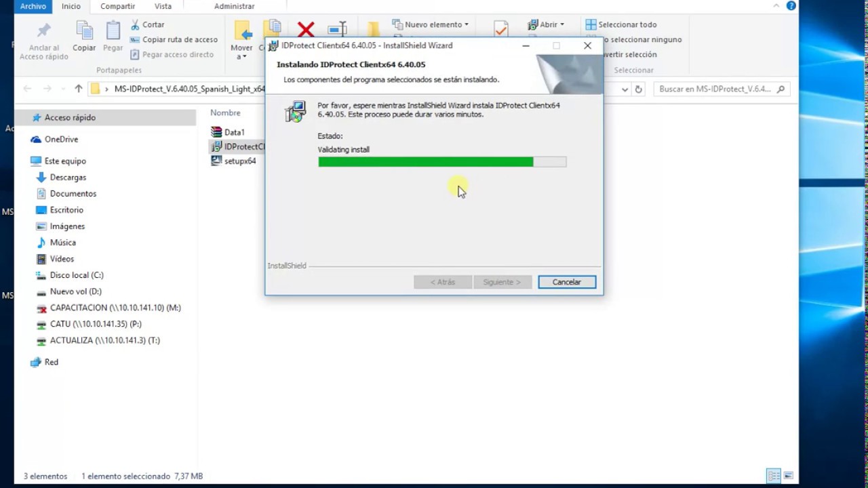The width and height of the screenshot is (868, 488).
Task: Open the Imágenes folder
Action: (67, 226)
